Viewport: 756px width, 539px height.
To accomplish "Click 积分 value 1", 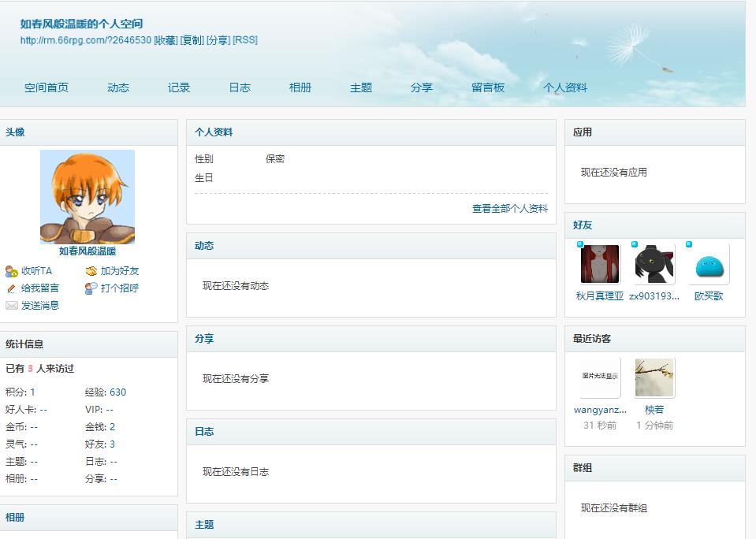I will click(32, 392).
